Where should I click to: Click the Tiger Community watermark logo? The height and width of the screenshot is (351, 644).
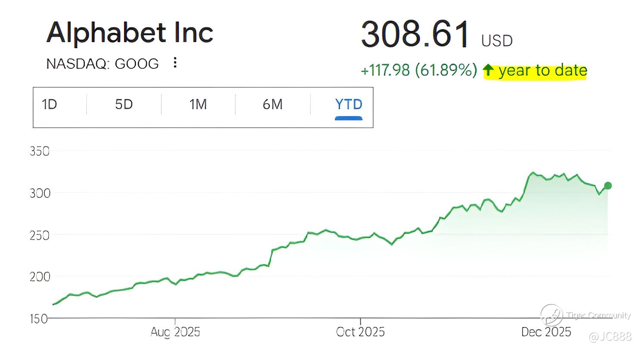pos(551,315)
